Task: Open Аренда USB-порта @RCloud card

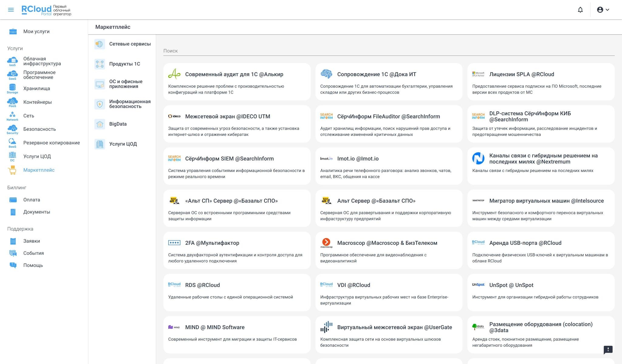Action: click(x=541, y=250)
